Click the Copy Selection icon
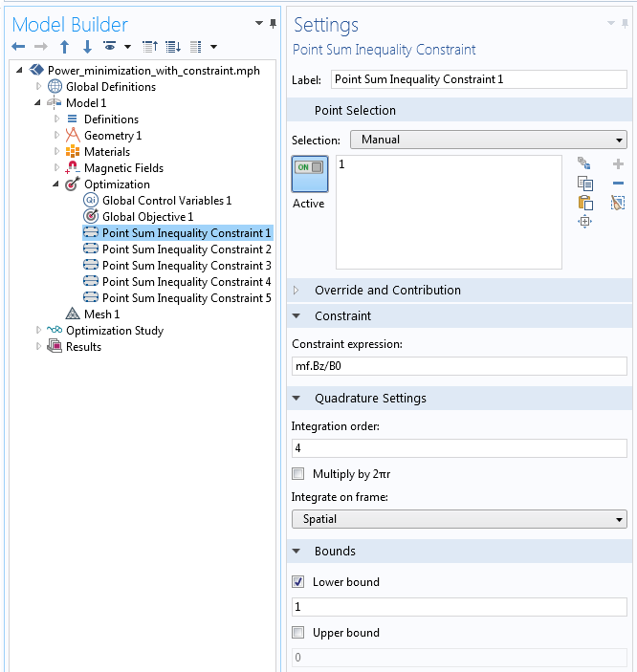The height and width of the screenshot is (672, 637). [585, 184]
